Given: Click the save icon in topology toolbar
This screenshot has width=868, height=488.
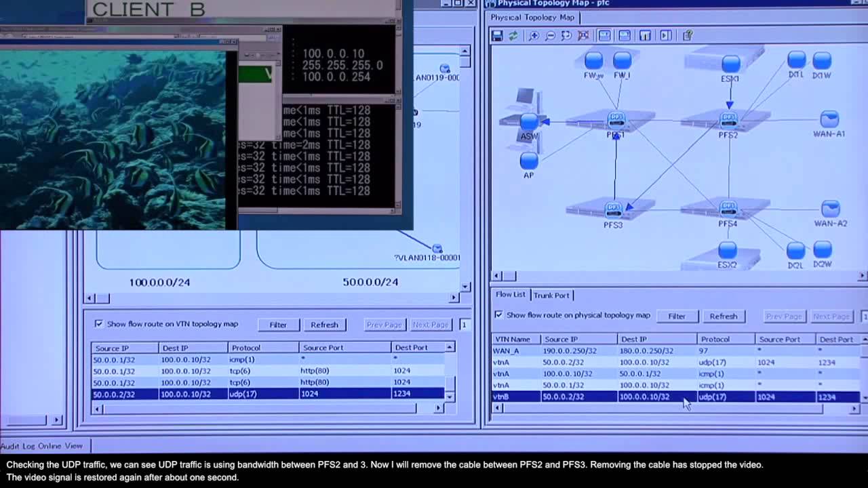Looking at the screenshot, I should point(498,35).
